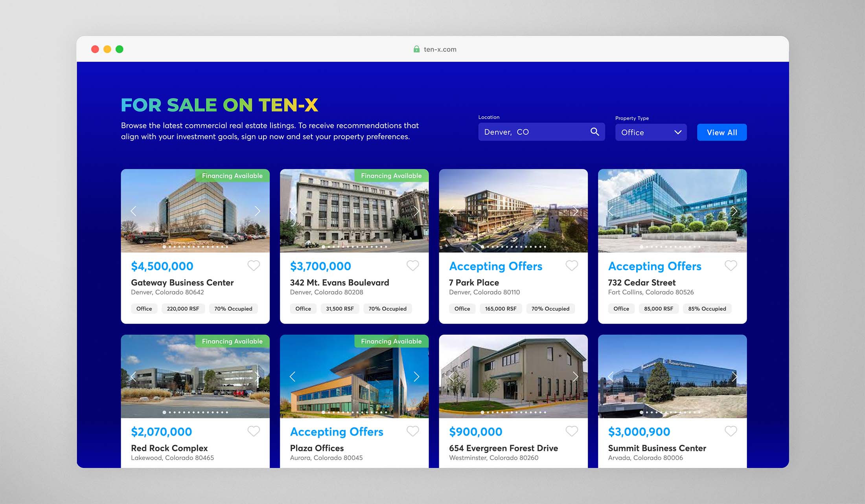Next photo arrow on Summit Business Center
Image resolution: width=865 pixels, height=504 pixels.
click(734, 377)
